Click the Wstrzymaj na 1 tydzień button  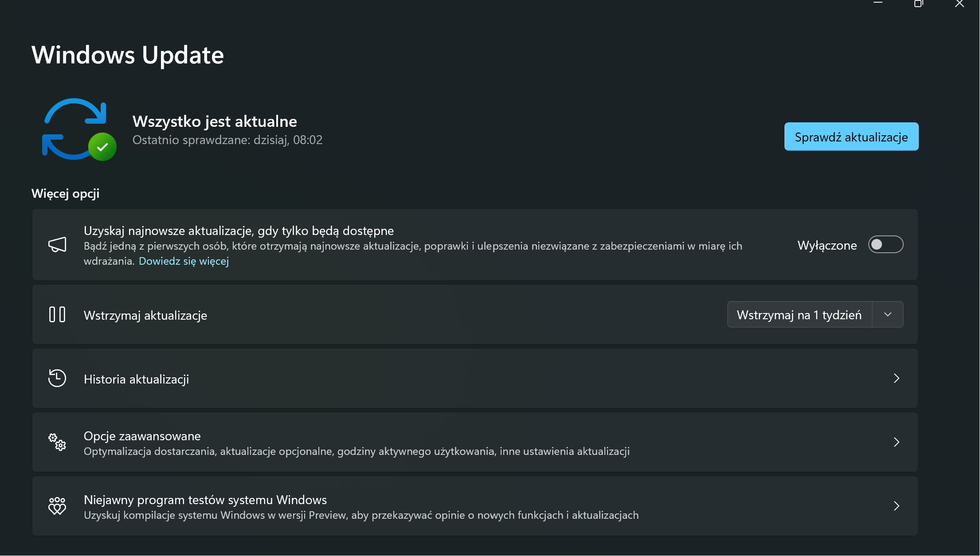(800, 314)
